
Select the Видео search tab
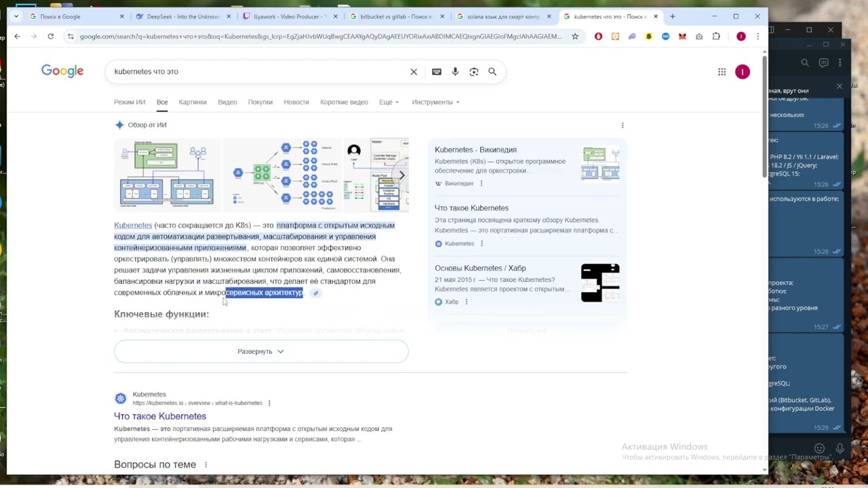227,102
